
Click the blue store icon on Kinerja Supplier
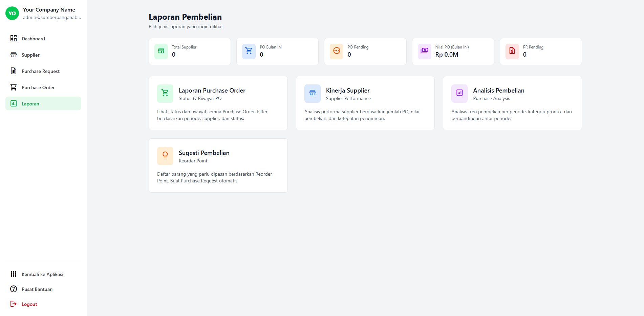[312, 93]
